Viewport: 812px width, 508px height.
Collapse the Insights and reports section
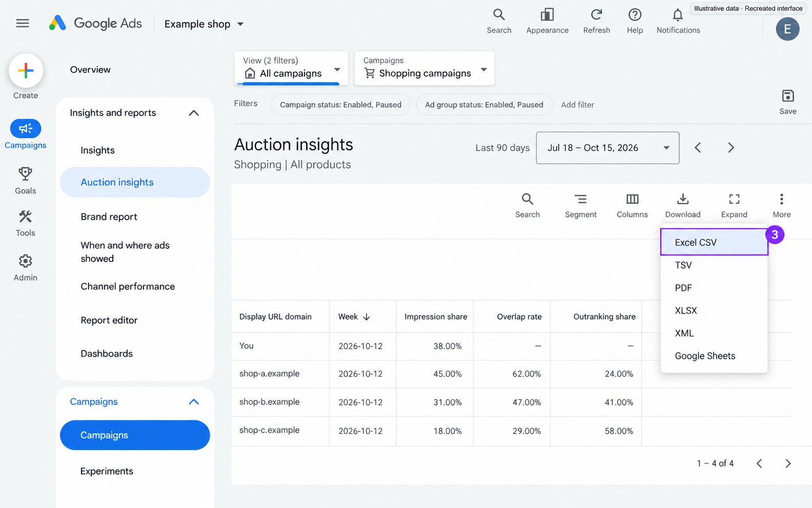[x=194, y=113]
